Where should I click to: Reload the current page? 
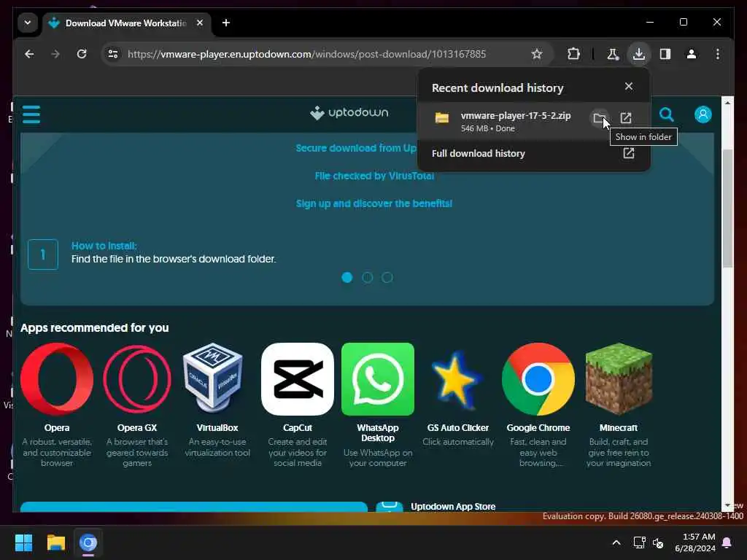(x=82, y=54)
